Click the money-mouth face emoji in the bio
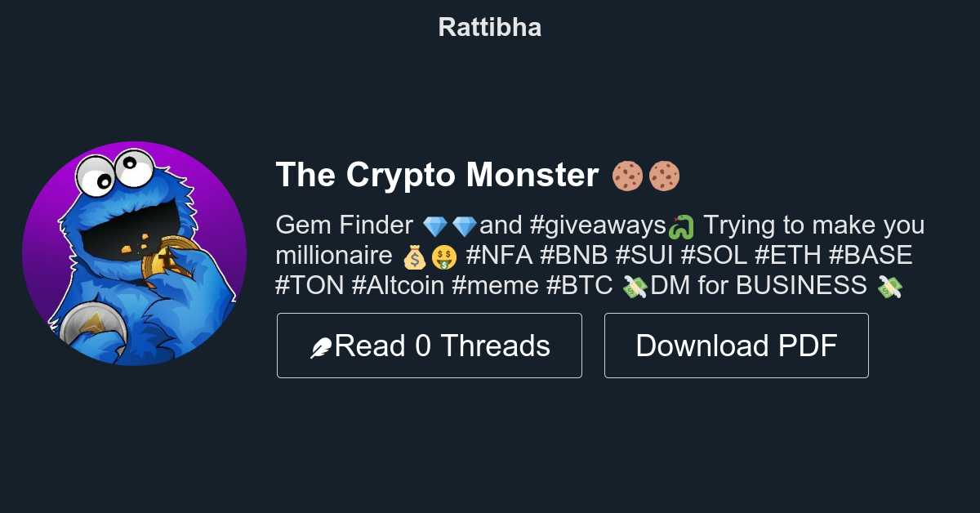980x513 pixels. click(444, 256)
